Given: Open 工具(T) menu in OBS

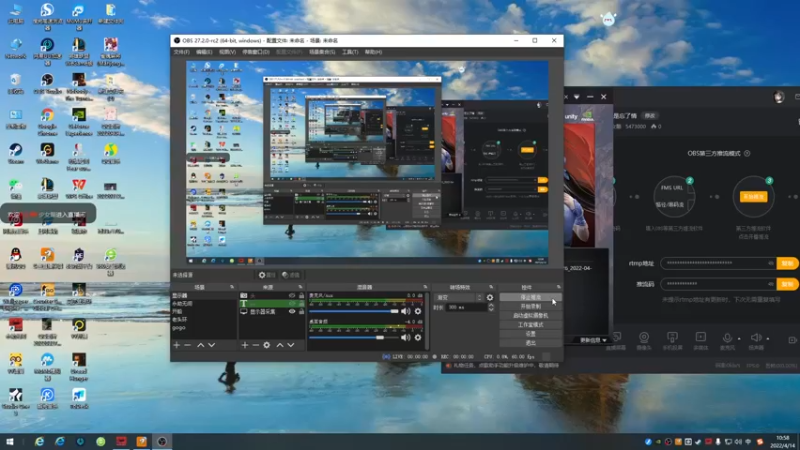Looking at the screenshot, I should pos(350,52).
